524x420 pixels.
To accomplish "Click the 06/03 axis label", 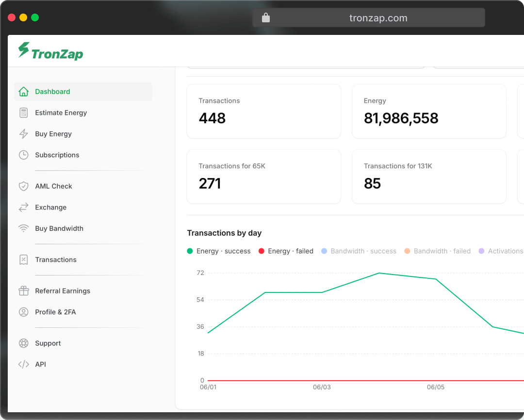I will [322, 387].
